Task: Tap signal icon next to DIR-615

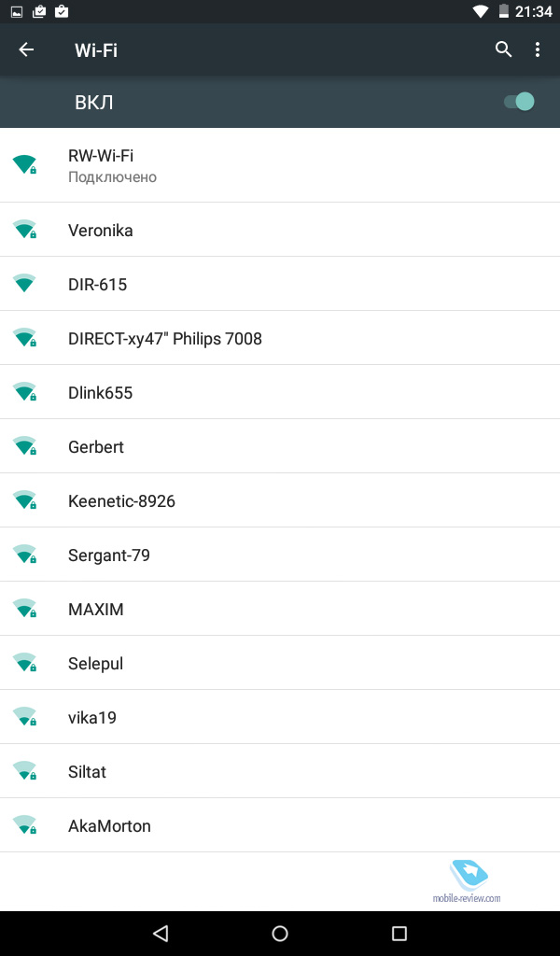Action: point(24,284)
